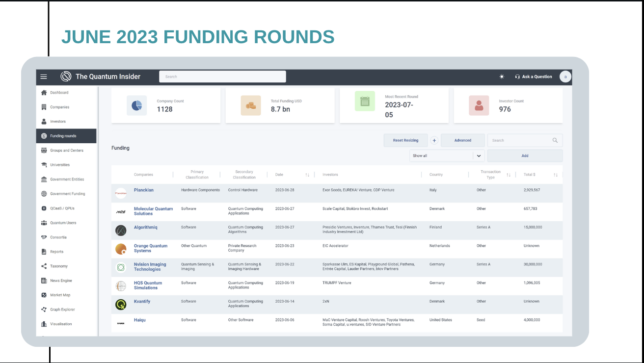Click the Investors column header
644x363 pixels.
[x=330, y=175]
